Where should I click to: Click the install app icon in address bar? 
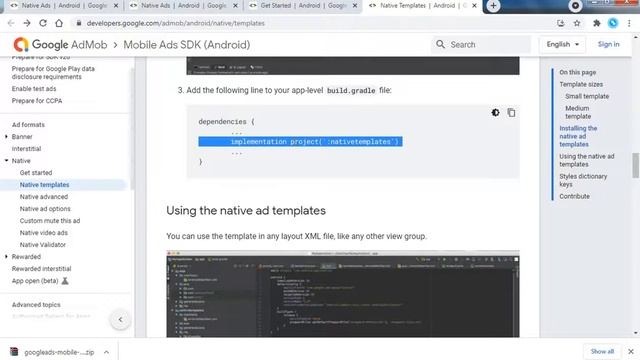[560, 23]
